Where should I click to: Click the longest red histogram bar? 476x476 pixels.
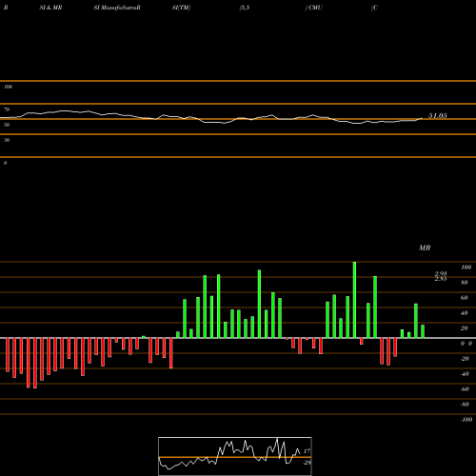pyautogui.click(x=35, y=363)
